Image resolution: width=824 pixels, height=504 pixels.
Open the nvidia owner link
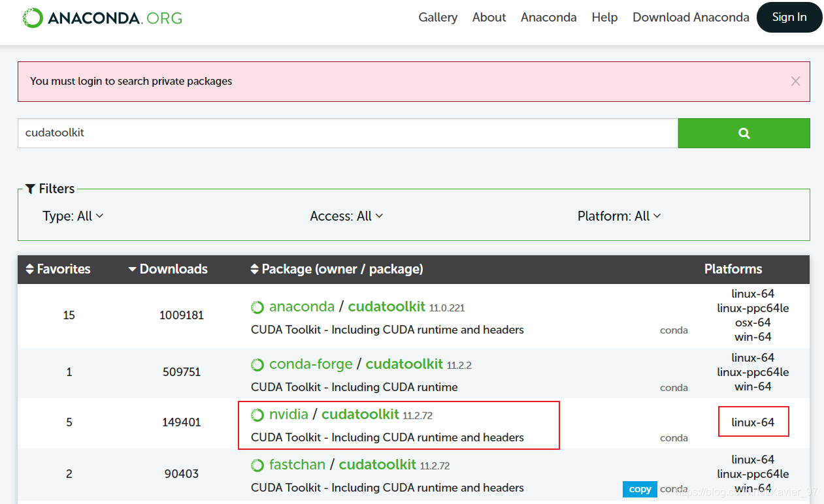tap(289, 415)
